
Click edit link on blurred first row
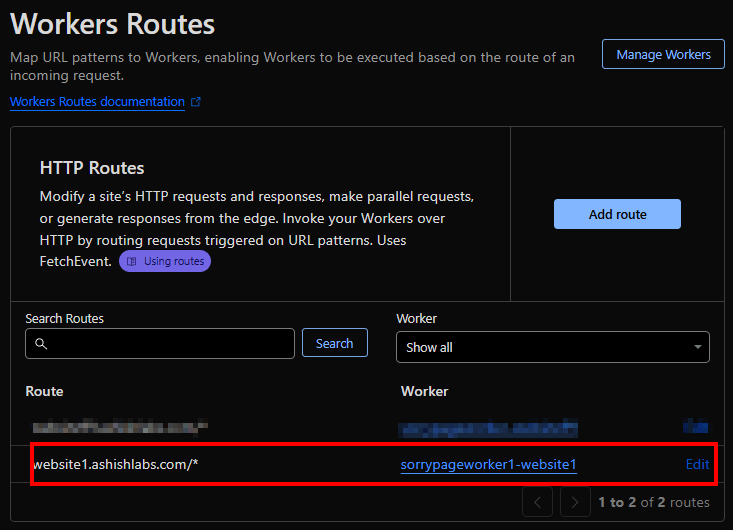tap(697, 427)
